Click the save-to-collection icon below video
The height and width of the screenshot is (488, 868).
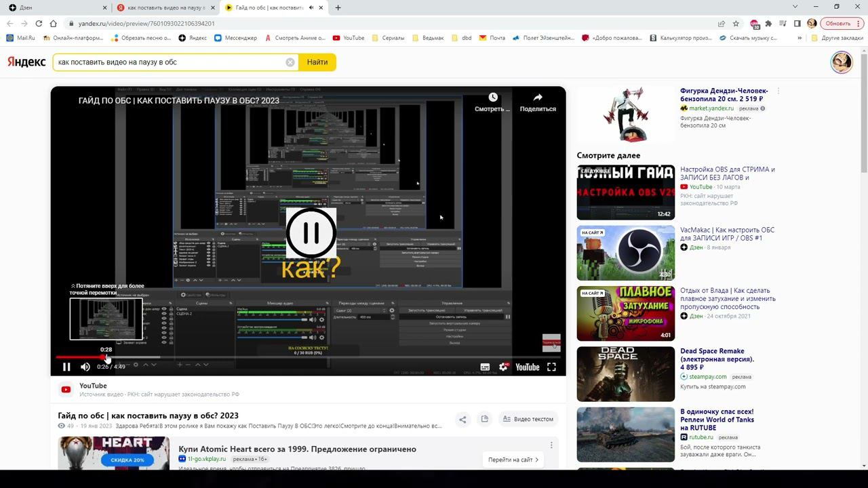click(484, 419)
